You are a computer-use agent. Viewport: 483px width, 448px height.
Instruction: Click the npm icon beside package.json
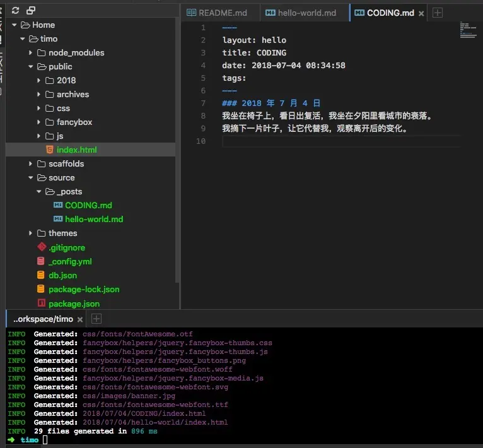(x=41, y=303)
